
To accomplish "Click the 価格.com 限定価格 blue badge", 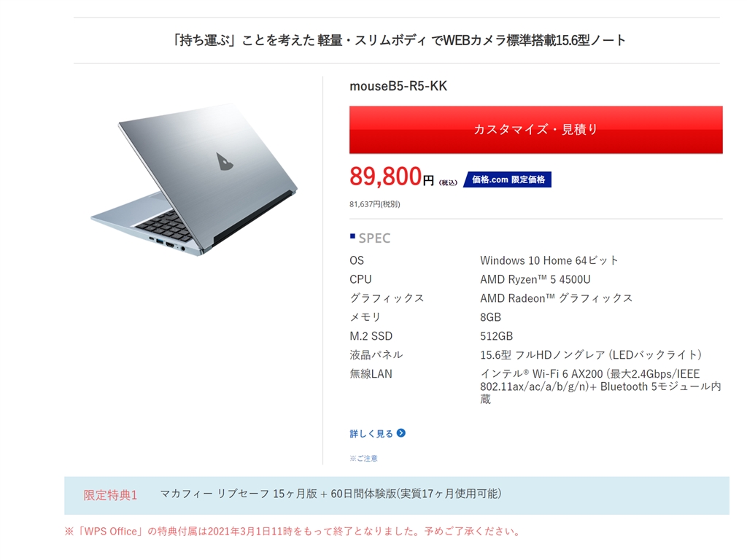I will [508, 179].
